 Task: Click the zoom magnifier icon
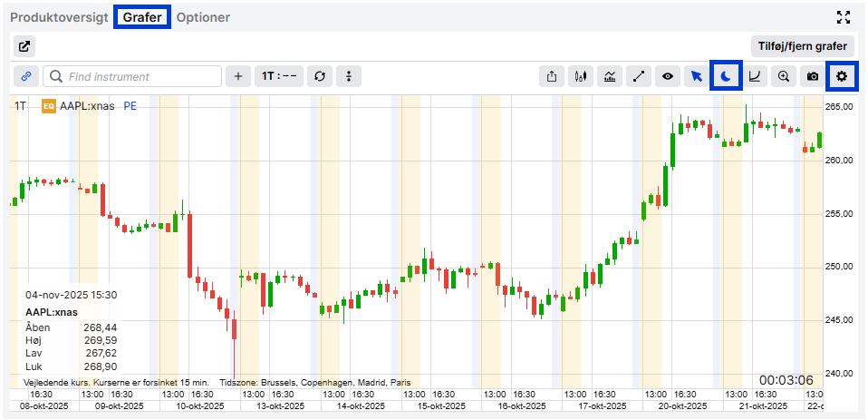point(784,77)
